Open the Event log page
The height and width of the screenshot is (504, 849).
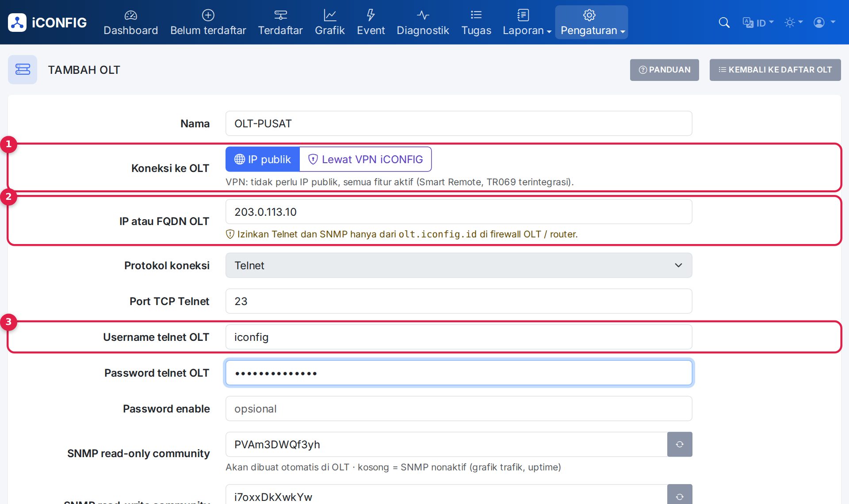point(371,23)
